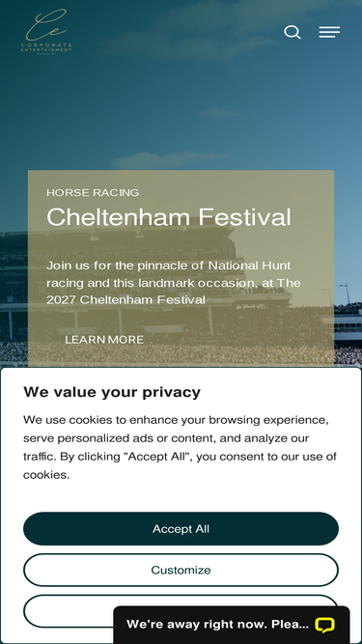This screenshot has width=362, height=644.
Task: Accept all cookies
Action: click(181, 528)
